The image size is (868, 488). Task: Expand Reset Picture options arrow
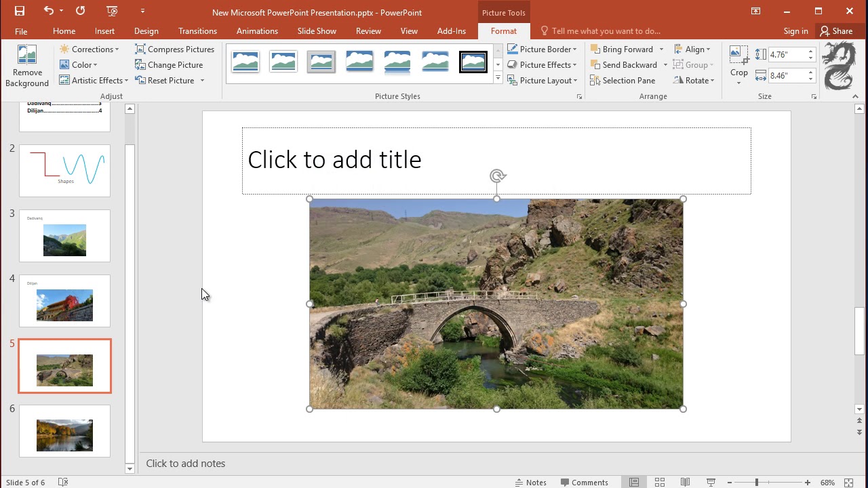(x=202, y=81)
